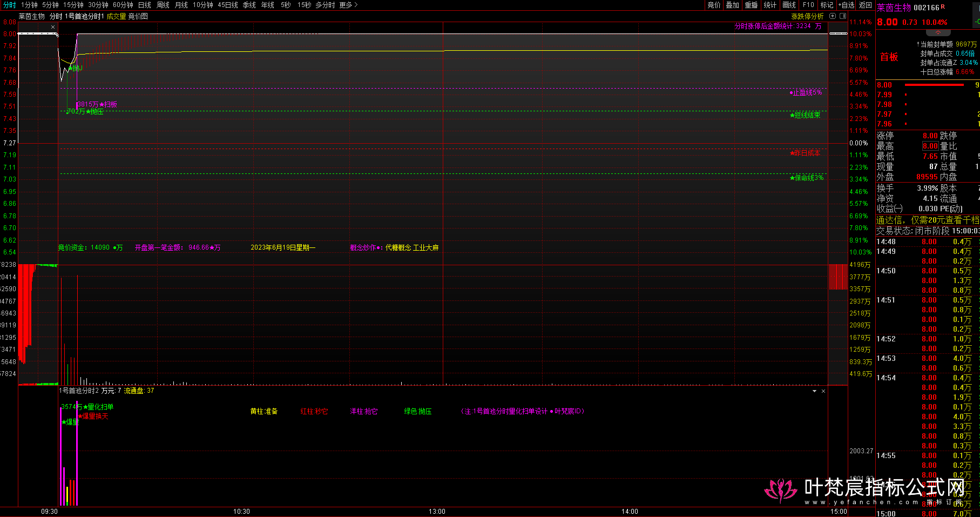Close the 1号首池分时2 sub-panel

click(823, 391)
